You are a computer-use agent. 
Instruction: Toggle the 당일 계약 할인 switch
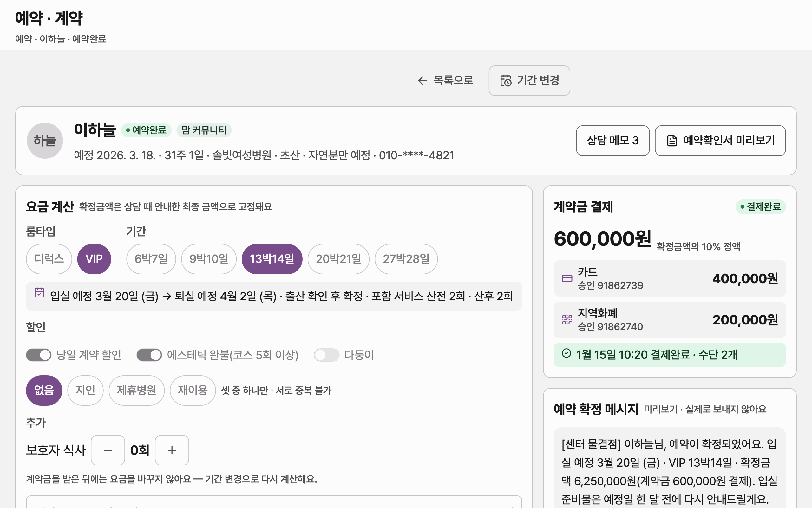[39, 355]
